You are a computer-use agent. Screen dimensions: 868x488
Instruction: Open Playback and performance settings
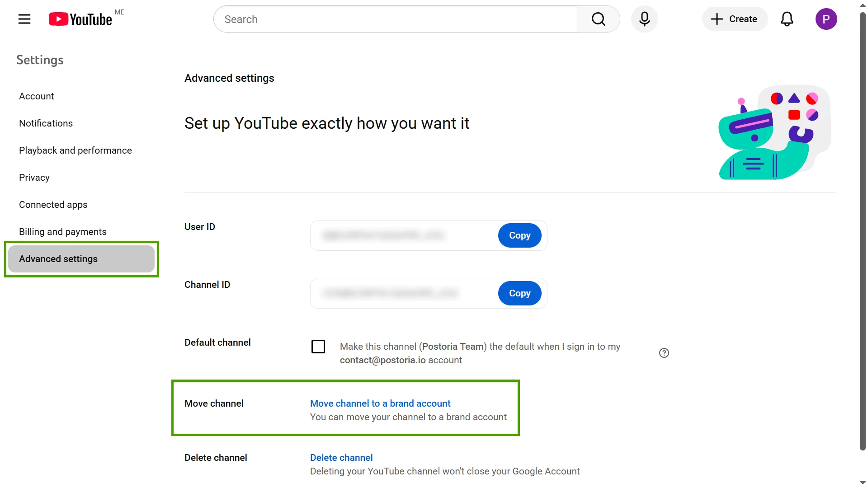75,150
